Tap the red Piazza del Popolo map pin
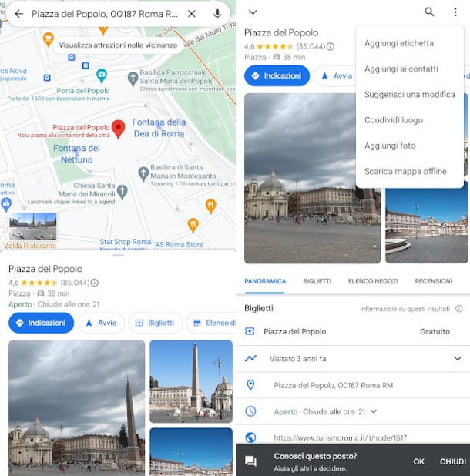The width and height of the screenshot is (470, 476). (x=118, y=129)
